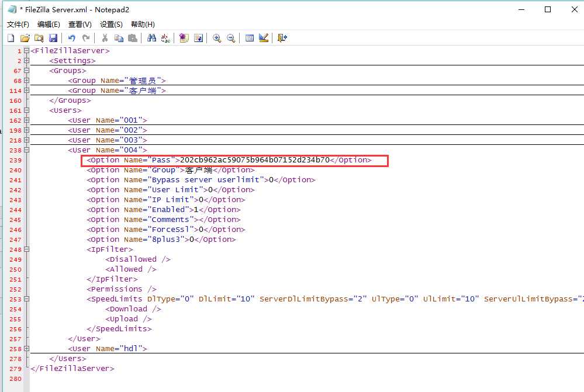Redo the last undone edit

[x=86, y=38]
